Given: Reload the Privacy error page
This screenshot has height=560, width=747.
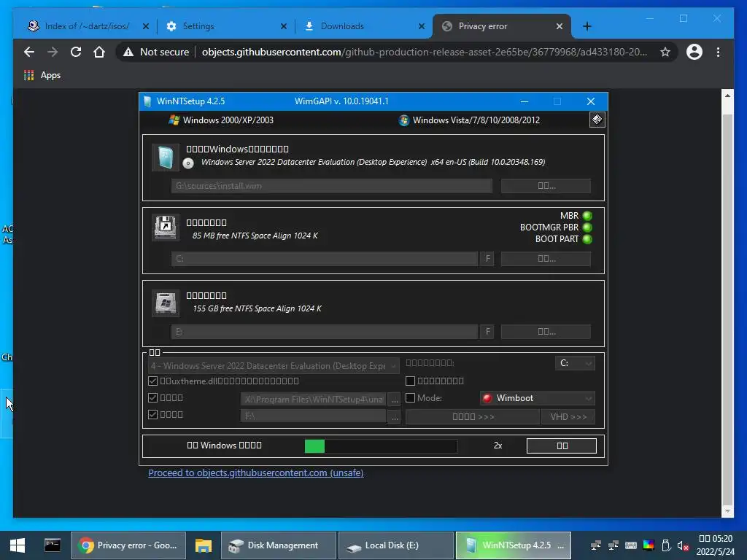Looking at the screenshot, I should pos(76,52).
